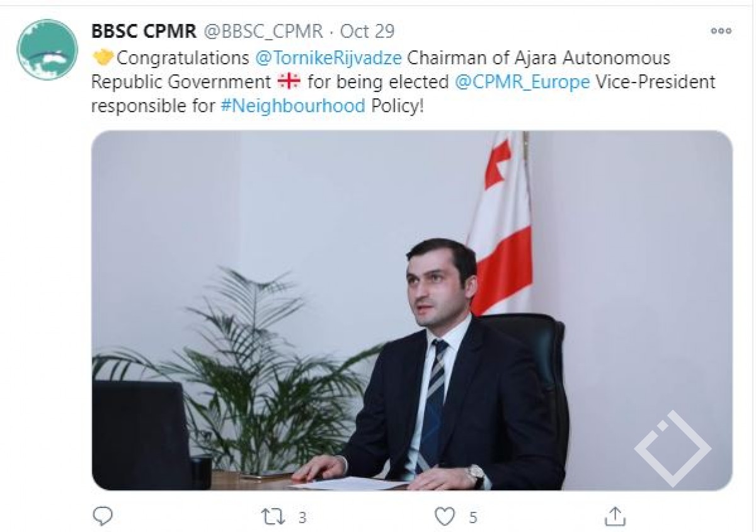Open tweet via "Chairman of Ajara Autonomous" text
Viewport: 756px width, 532px height.
[539, 59]
